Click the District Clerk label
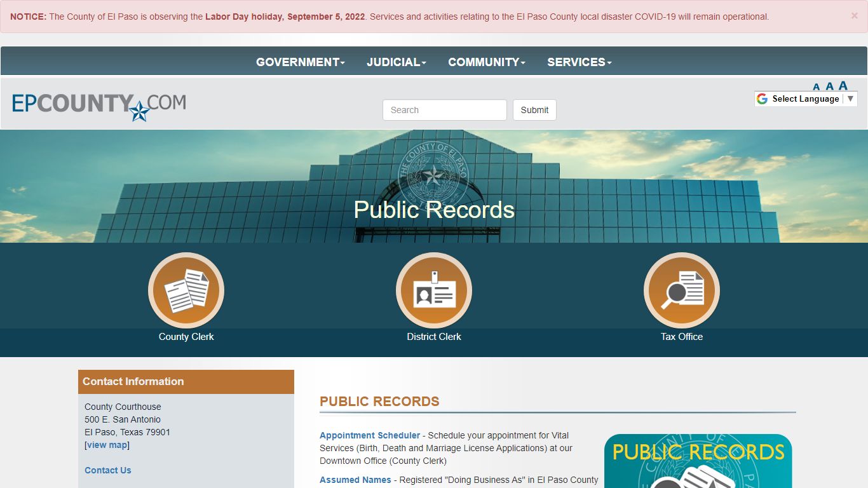 (x=434, y=337)
